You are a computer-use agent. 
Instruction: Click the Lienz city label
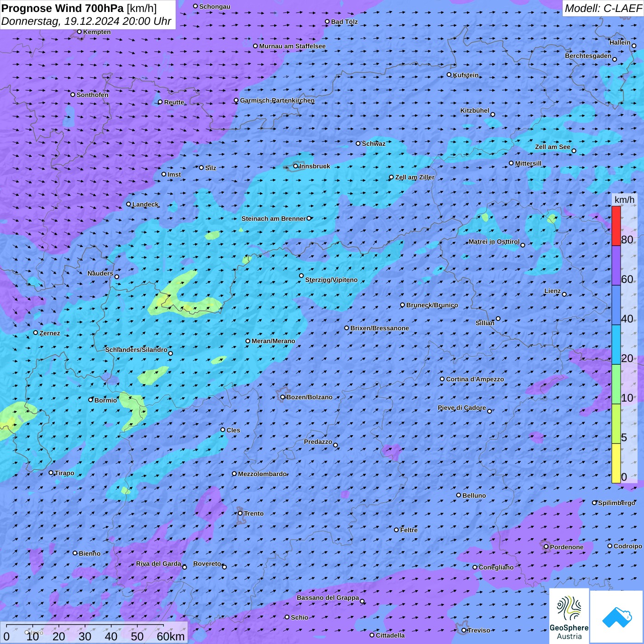552,291
